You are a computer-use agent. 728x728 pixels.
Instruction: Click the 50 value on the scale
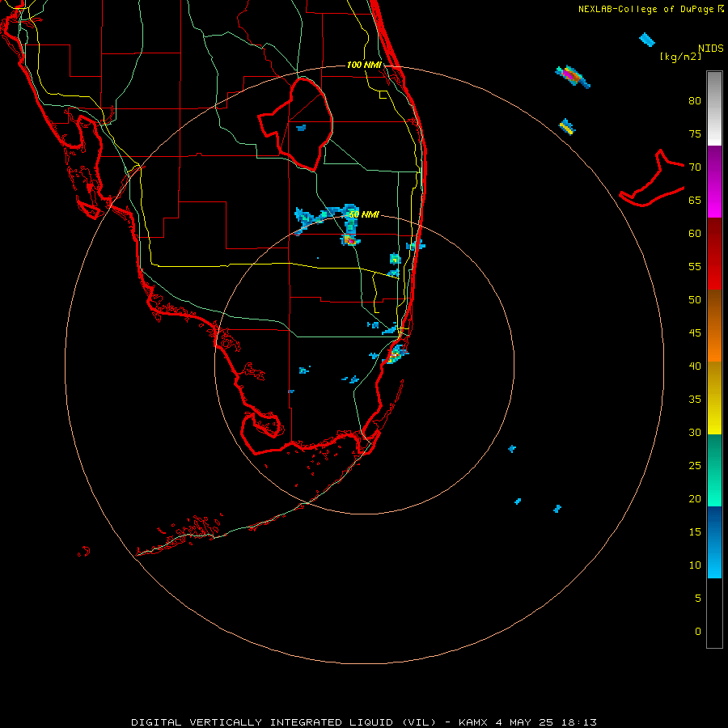(x=695, y=299)
